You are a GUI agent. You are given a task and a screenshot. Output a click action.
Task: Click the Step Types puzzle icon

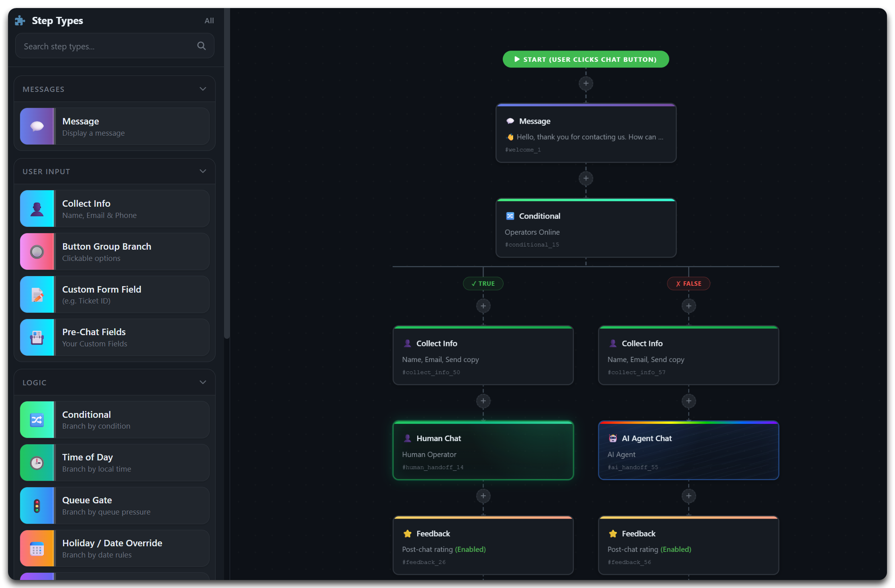click(19, 20)
